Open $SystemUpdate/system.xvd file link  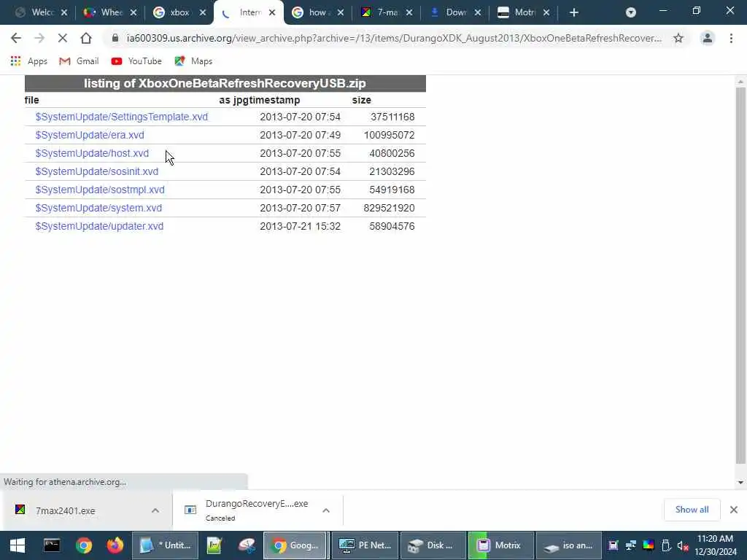[98, 208]
